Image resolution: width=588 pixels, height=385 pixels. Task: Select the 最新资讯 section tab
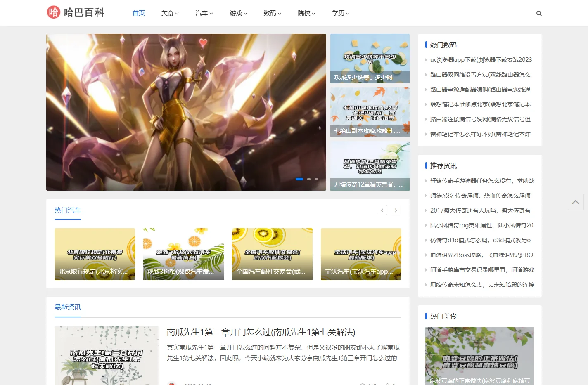coord(68,307)
